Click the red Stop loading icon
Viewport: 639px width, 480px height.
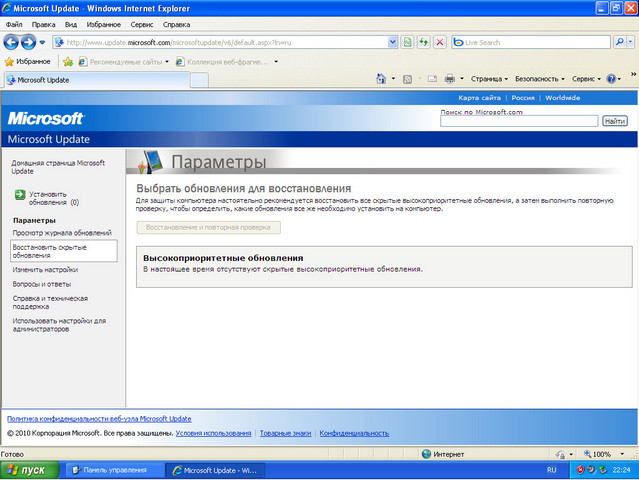440,43
